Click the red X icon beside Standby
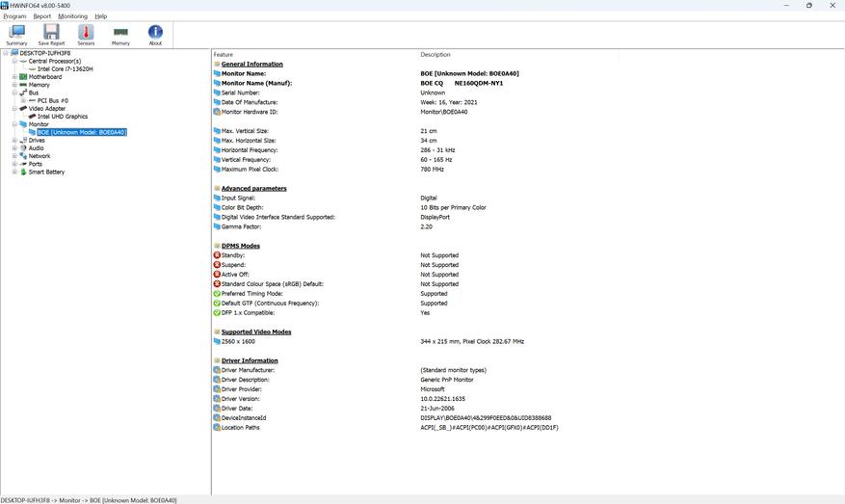This screenshot has width=845, height=504. click(217, 255)
